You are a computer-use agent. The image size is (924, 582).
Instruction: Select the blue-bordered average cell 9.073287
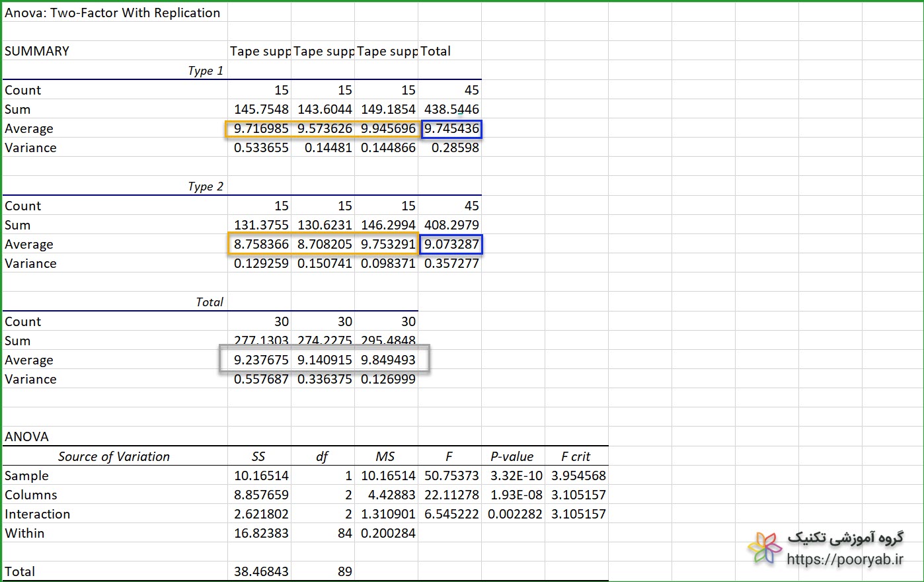point(451,245)
